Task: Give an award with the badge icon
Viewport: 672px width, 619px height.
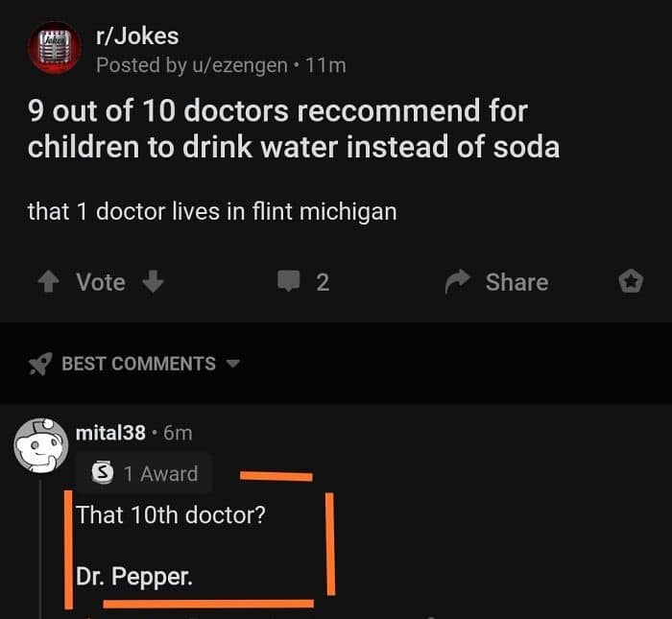Action: pyautogui.click(x=631, y=281)
